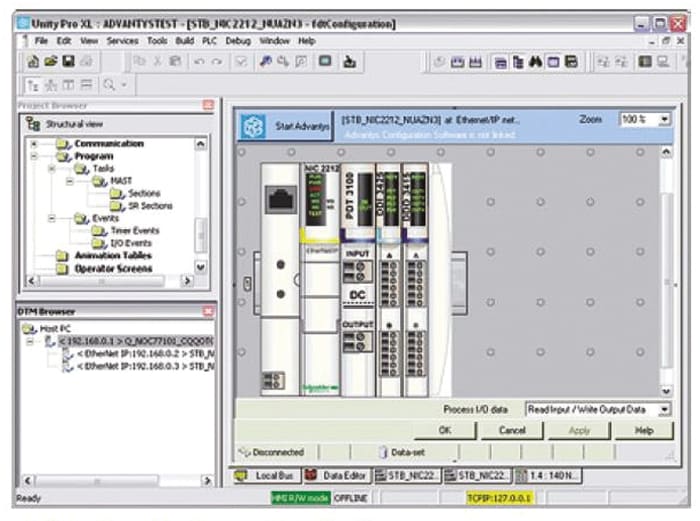This screenshot has width=700, height=521.
Task: Click the download-to-PLC icon in toolbar
Action: [x=349, y=61]
